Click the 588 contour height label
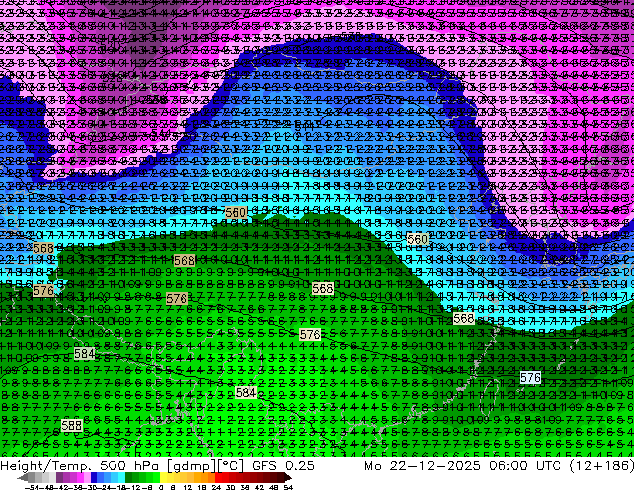The width and height of the screenshot is (634, 490). click(72, 425)
